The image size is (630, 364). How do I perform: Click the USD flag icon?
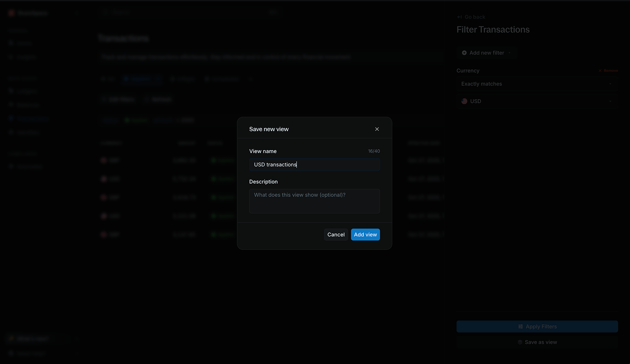464,101
